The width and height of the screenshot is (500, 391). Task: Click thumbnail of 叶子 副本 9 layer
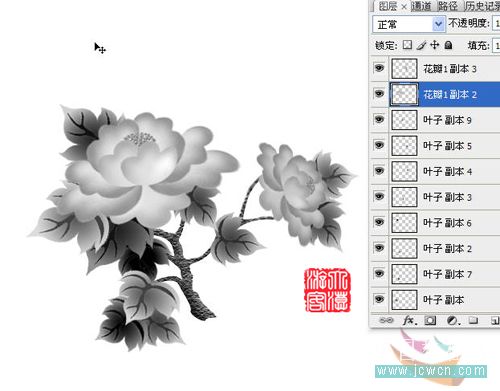(404, 120)
